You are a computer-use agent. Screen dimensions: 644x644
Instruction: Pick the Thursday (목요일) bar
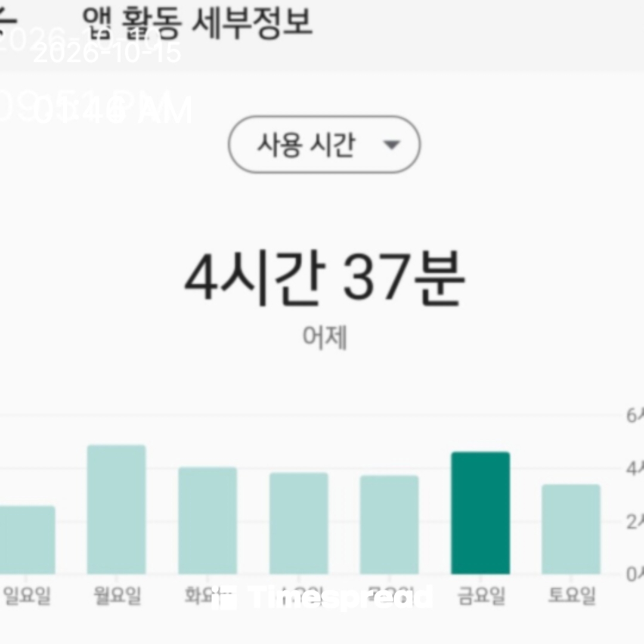tap(389, 525)
